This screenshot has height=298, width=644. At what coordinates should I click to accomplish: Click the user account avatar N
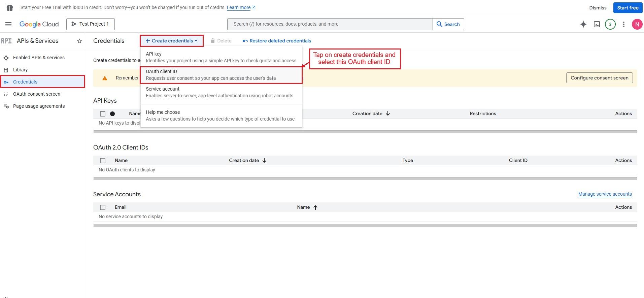tap(637, 24)
